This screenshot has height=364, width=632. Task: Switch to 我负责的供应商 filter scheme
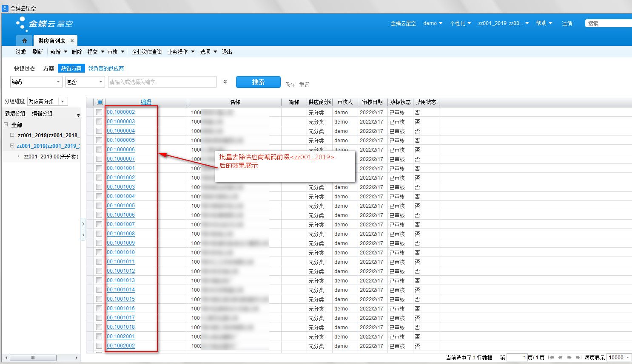point(106,68)
